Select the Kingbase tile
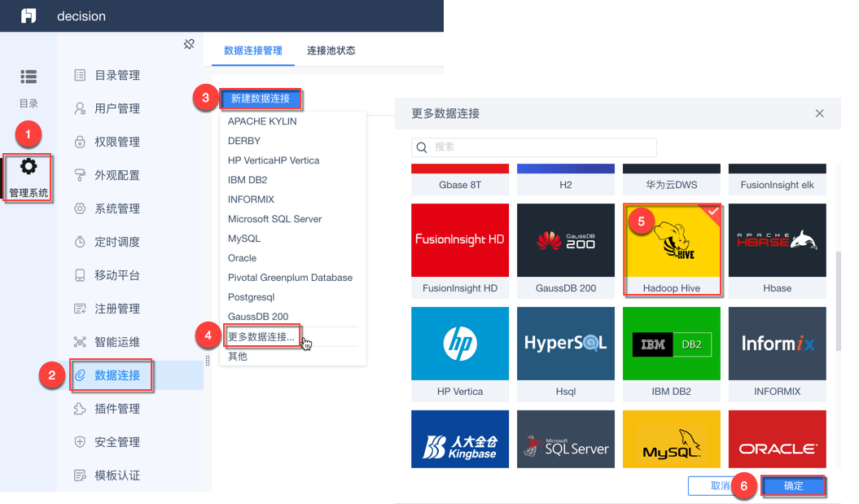Image resolution: width=859 pixels, height=504 pixels. [460, 439]
